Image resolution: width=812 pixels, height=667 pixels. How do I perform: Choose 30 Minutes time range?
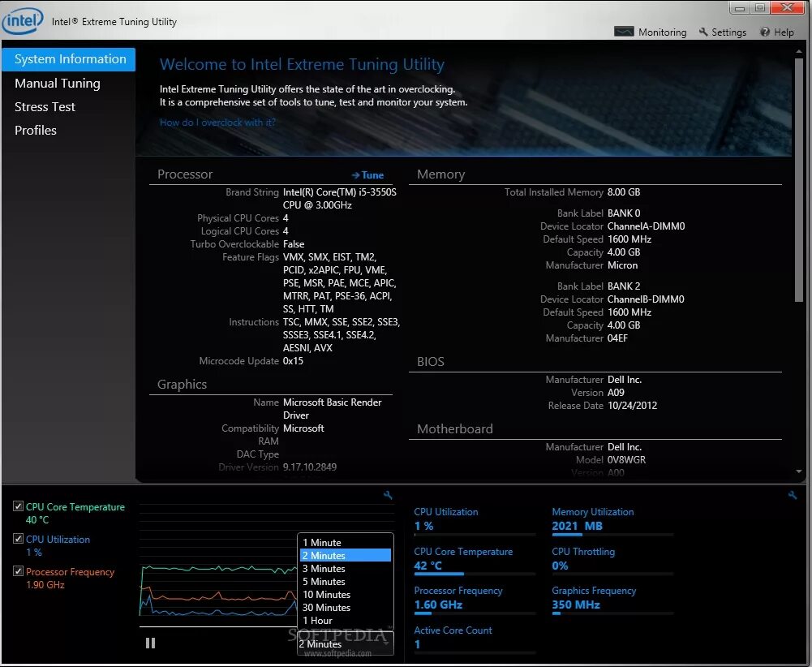tap(346, 607)
